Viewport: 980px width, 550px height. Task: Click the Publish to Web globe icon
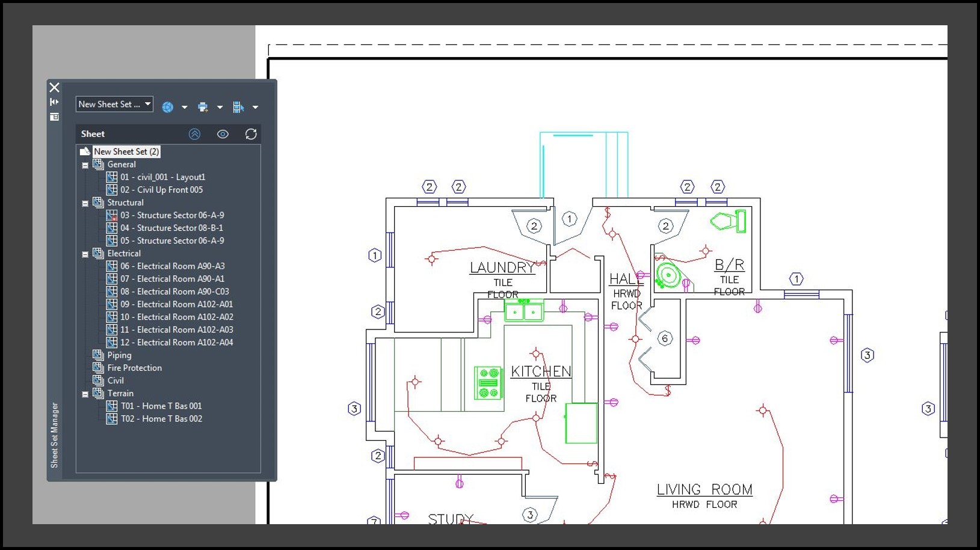pos(168,107)
